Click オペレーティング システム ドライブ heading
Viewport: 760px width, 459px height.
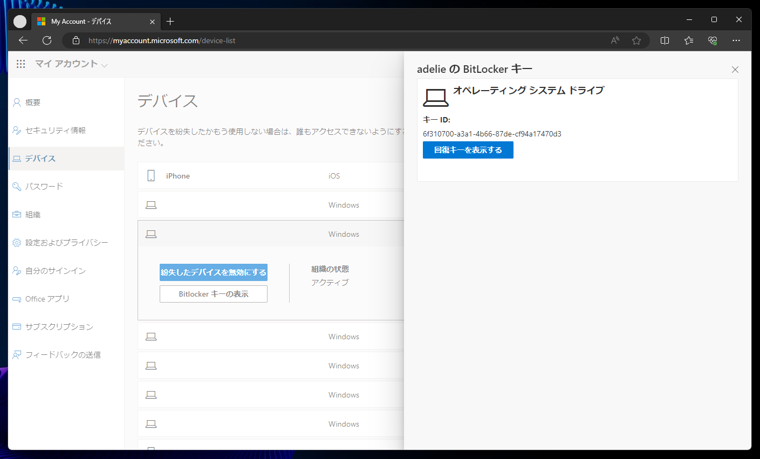click(x=528, y=90)
